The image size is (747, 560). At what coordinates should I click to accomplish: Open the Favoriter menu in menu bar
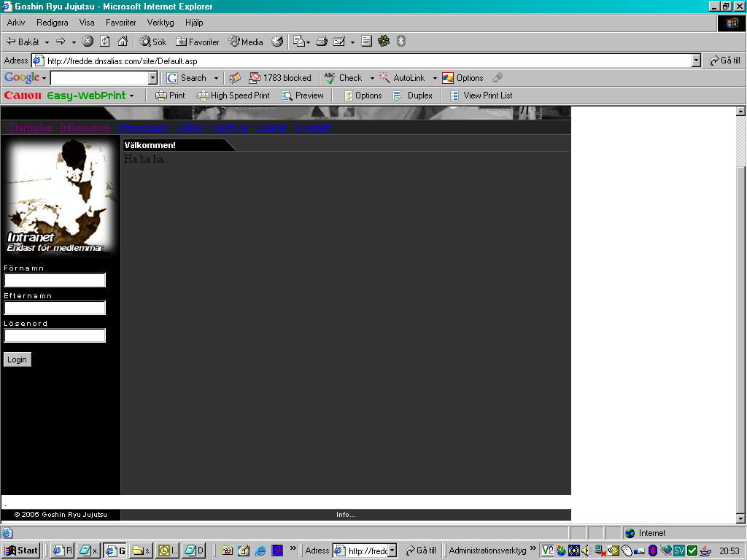pos(120,23)
